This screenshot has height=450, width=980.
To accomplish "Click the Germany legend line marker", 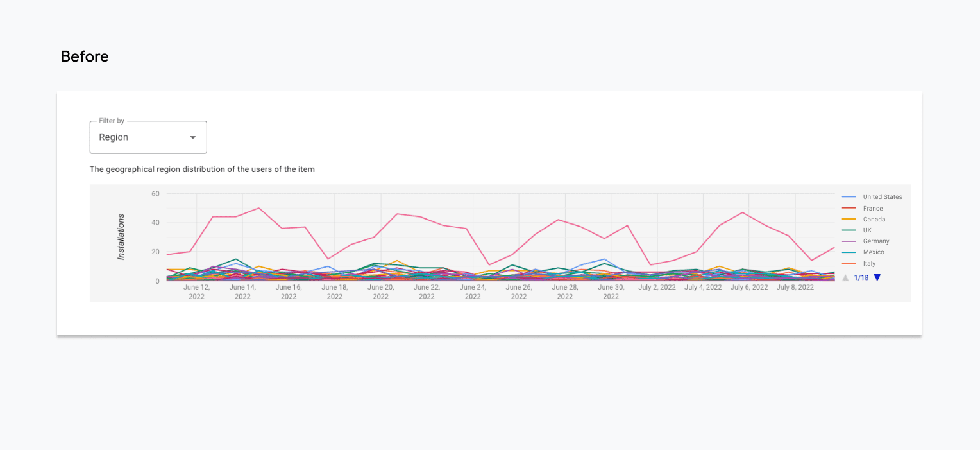I will 848,241.
